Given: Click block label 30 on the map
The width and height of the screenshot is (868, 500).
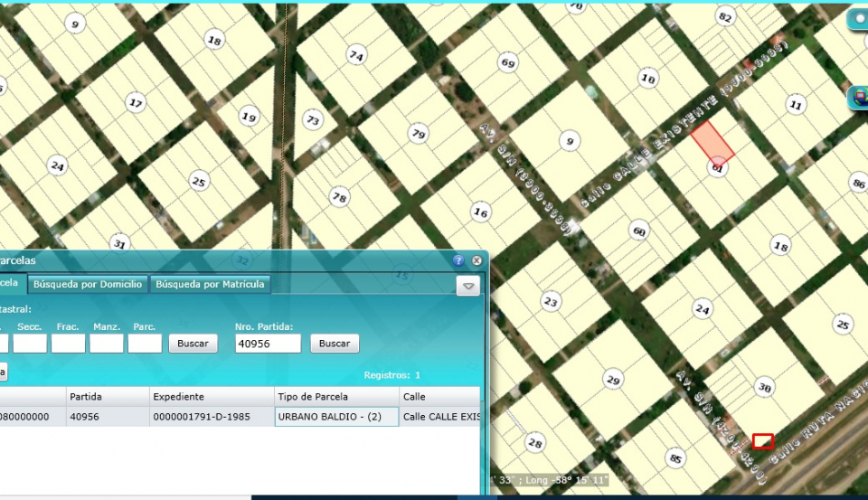Looking at the screenshot, I should click(765, 388).
